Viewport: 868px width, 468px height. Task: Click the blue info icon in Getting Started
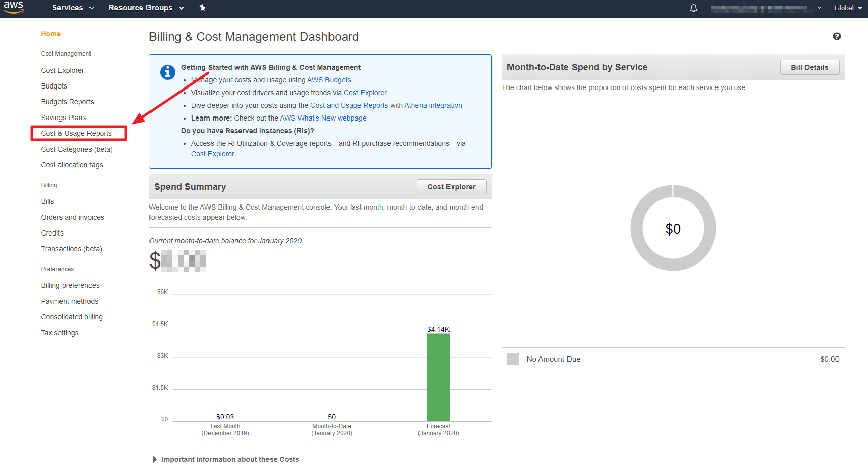point(168,72)
